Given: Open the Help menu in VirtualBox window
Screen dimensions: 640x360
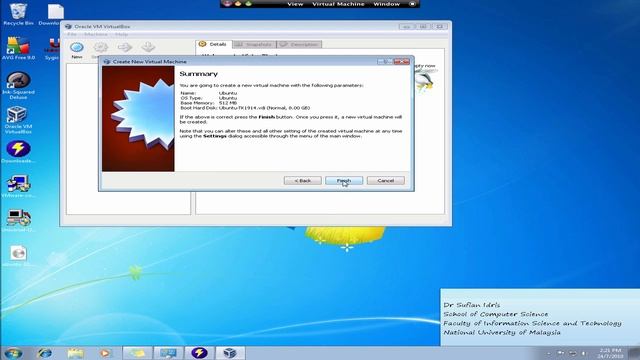Looking at the screenshot, I should 121,34.
